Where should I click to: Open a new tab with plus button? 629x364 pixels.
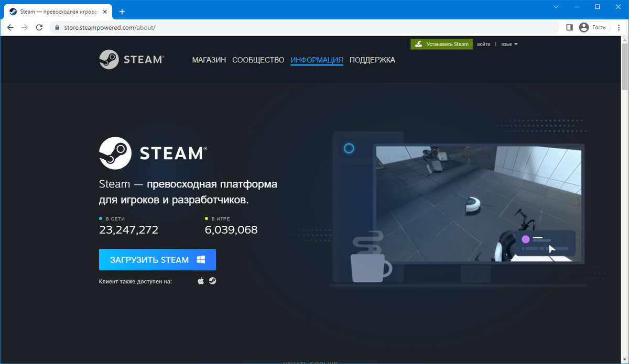point(122,12)
